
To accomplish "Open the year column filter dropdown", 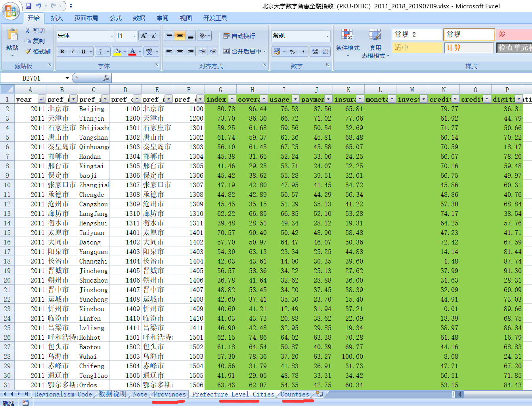I will [42, 99].
